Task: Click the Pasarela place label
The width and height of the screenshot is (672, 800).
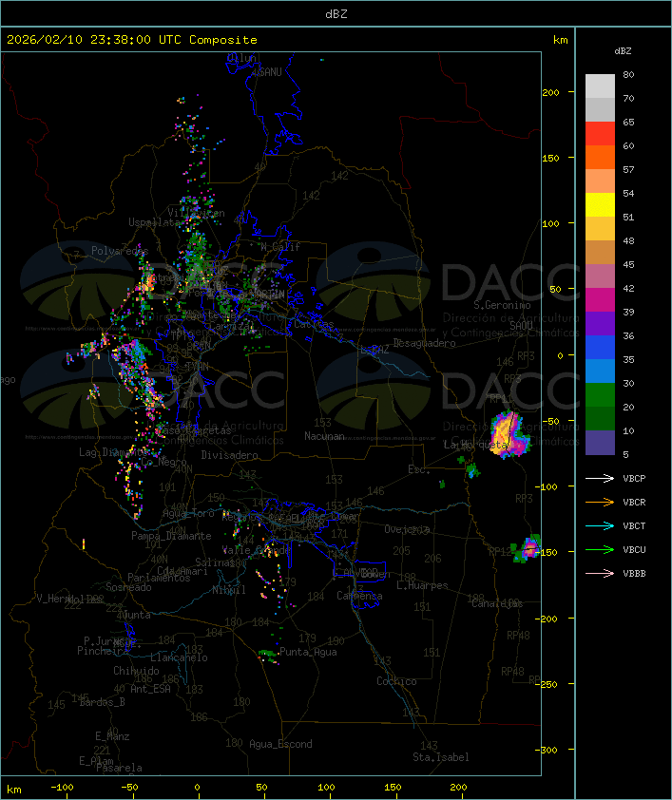Action: 119,768
